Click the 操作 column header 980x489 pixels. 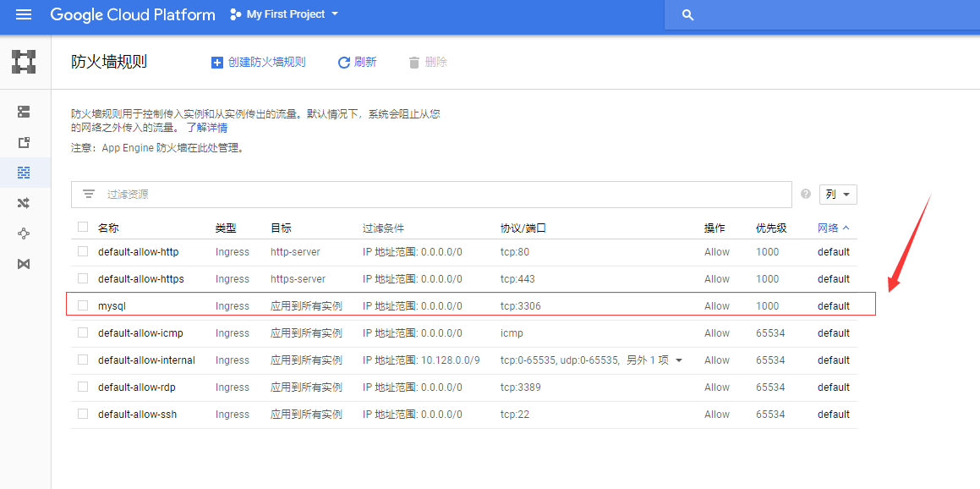(714, 228)
